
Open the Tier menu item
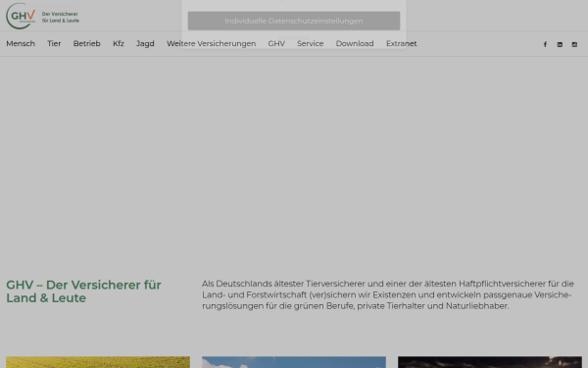click(54, 43)
